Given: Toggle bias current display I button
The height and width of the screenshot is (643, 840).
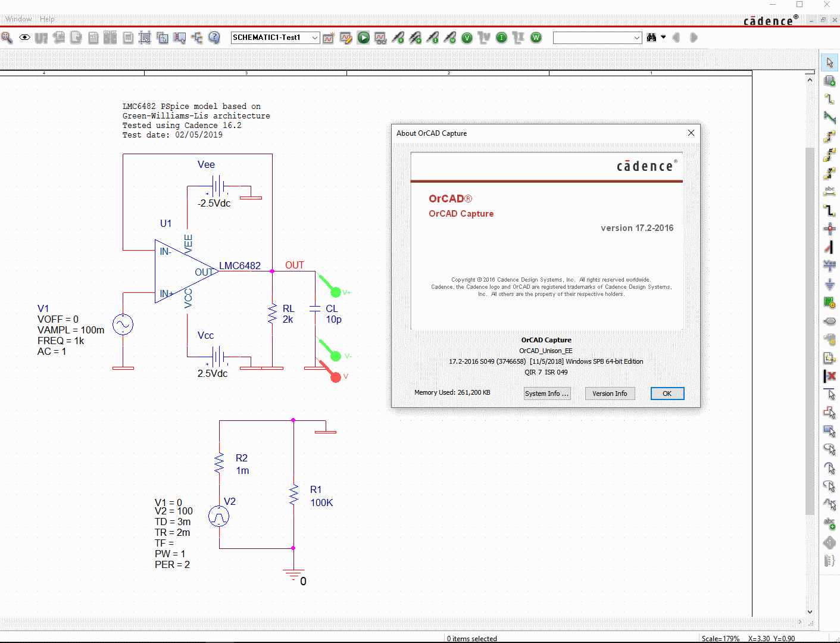Looking at the screenshot, I should pyautogui.click(x=502, y=38).
